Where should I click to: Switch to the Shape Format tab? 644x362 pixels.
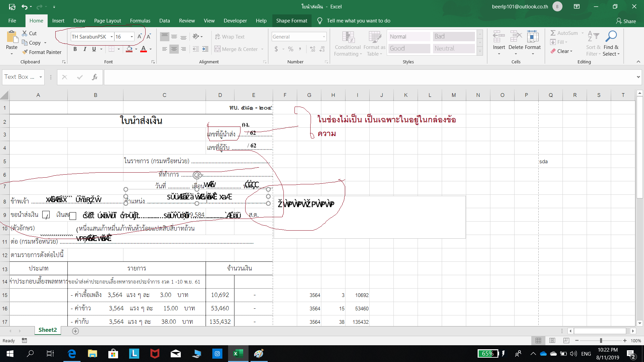click(291, 21)
